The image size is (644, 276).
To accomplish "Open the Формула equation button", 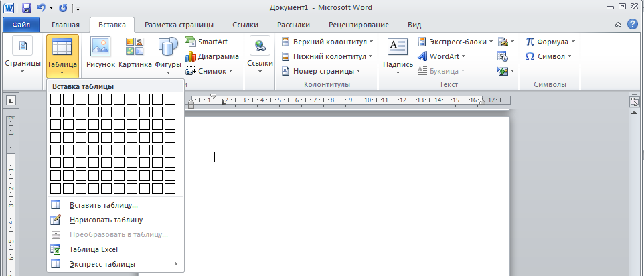I will [x=550, y=42].
